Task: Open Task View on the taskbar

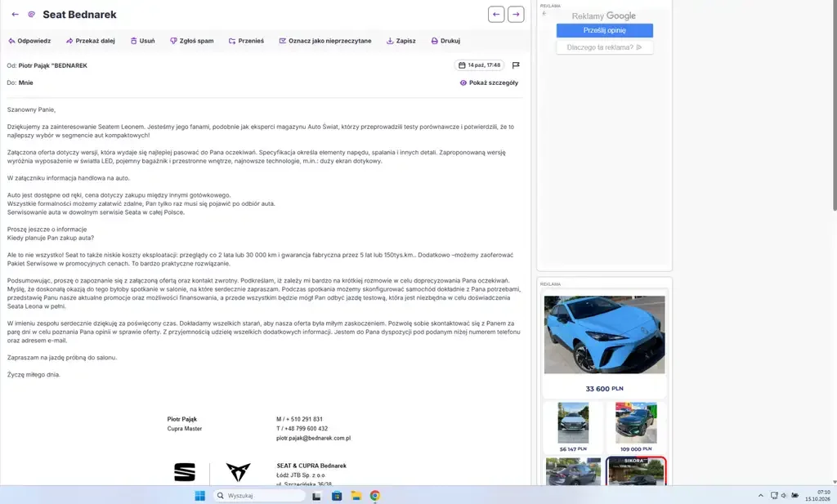Action: [316, 496]
